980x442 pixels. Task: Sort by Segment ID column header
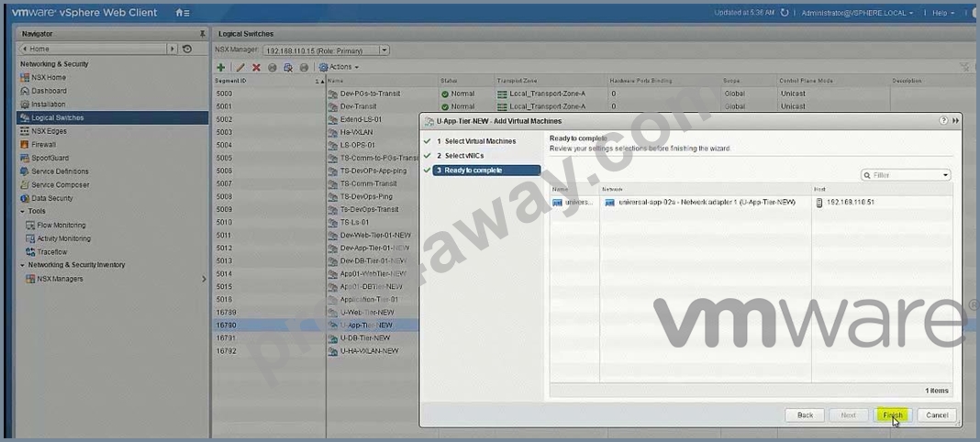[269, 82]
